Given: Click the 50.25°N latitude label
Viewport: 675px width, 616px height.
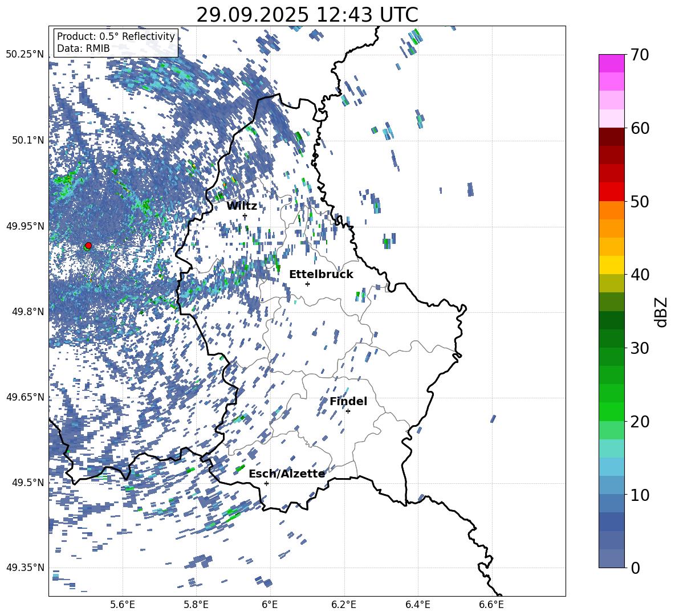Looking at the screenshot, I should point(25,55).
